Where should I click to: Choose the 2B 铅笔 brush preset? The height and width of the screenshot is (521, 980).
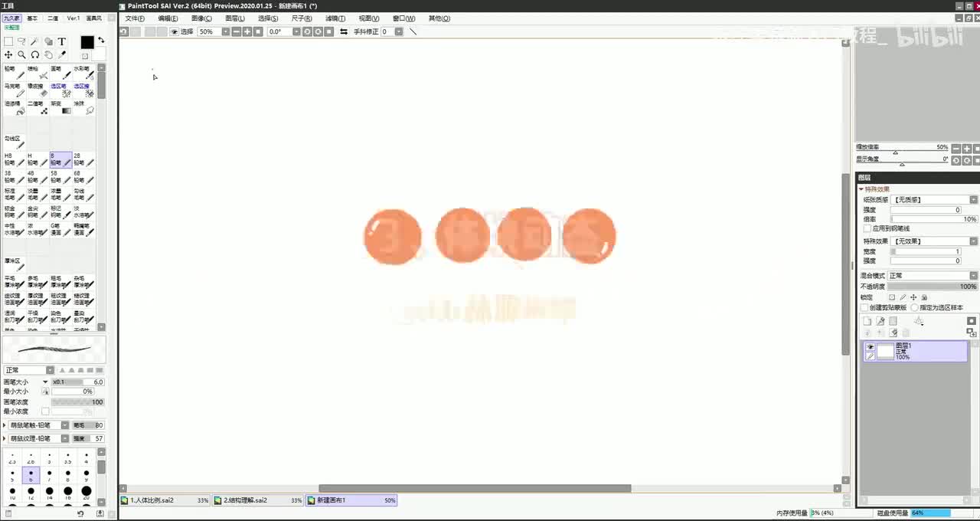point(83,159)
